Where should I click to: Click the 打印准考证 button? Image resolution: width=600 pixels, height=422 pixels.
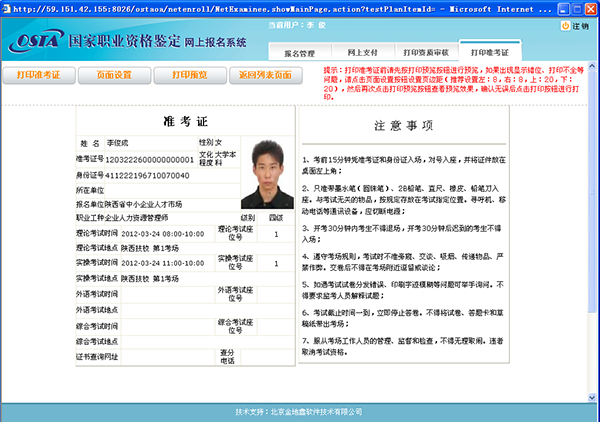(x=39, y=75)
